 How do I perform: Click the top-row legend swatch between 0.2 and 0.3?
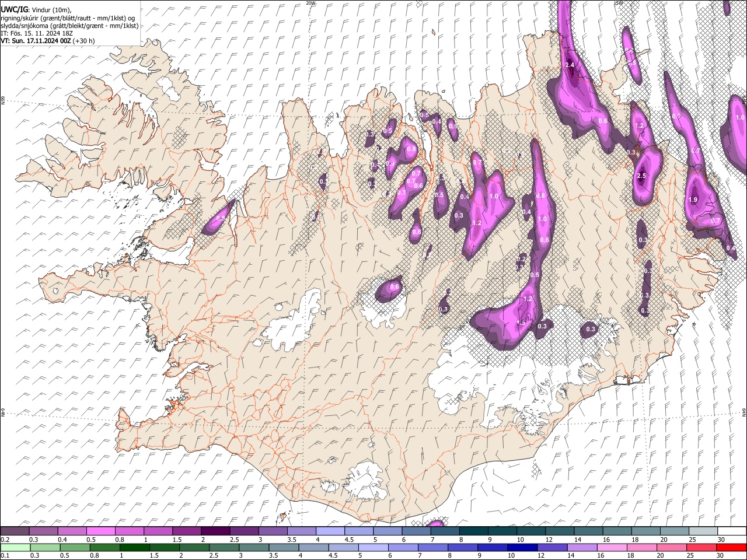coord(15,531)
